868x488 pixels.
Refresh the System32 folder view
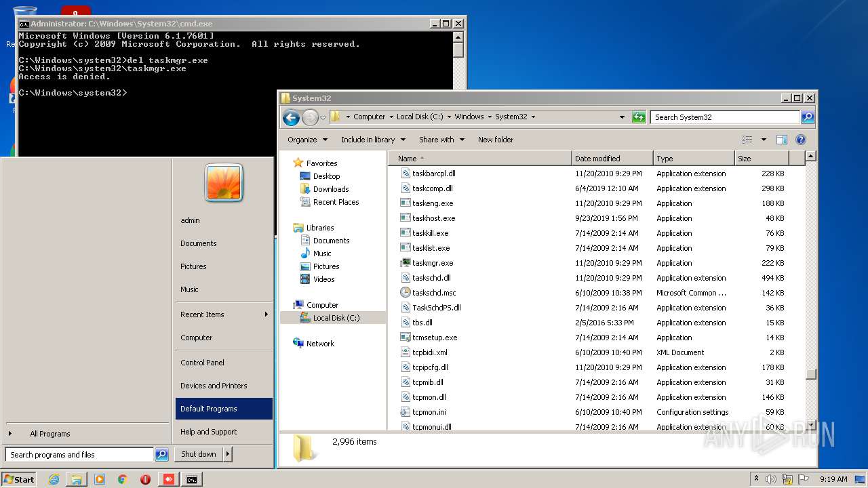click(638, 117)
